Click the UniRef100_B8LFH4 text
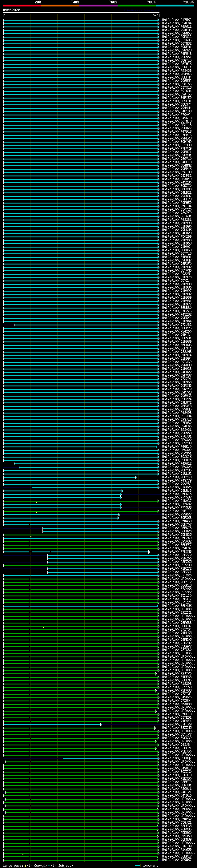Viewport: 197px width, 868px height. pyautogui.click(x=177, y=78)
